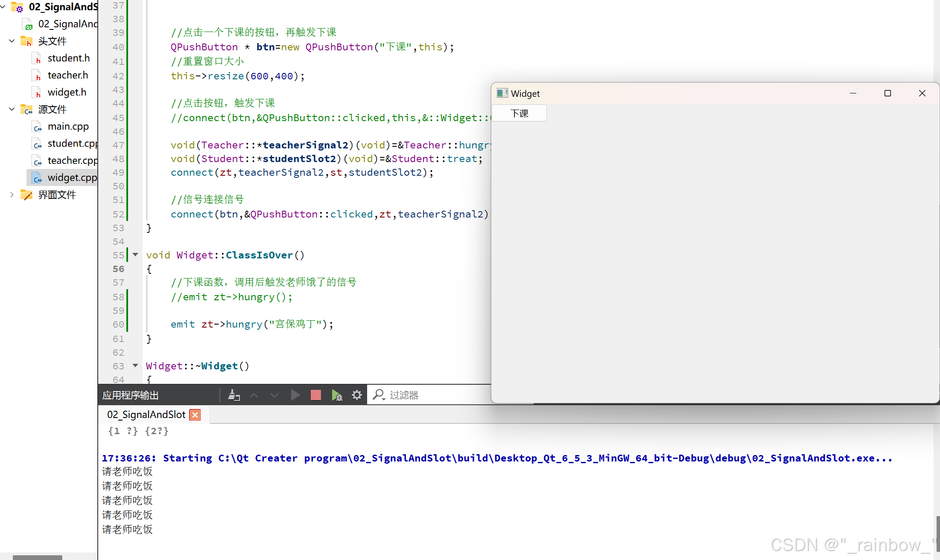
Task: Maximize the Widget application window
Action: point(887,93)
